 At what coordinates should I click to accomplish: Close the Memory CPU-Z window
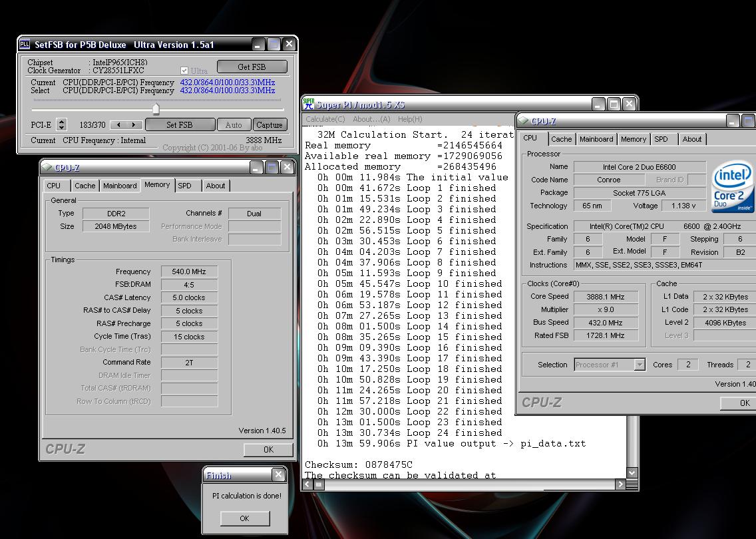[x=287, y=167]
